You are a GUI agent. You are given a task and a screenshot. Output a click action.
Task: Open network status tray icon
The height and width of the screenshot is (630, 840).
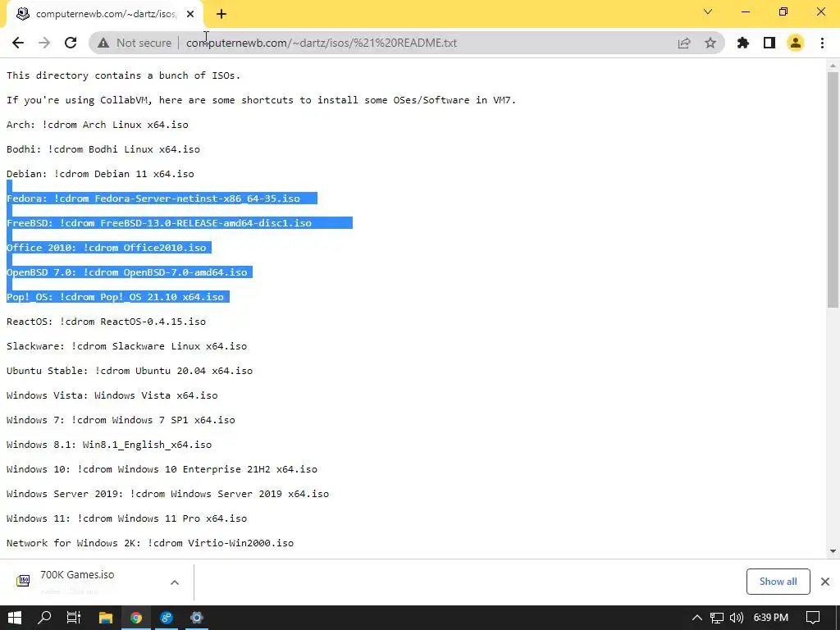pyautogui.click(x=717, y=618)
